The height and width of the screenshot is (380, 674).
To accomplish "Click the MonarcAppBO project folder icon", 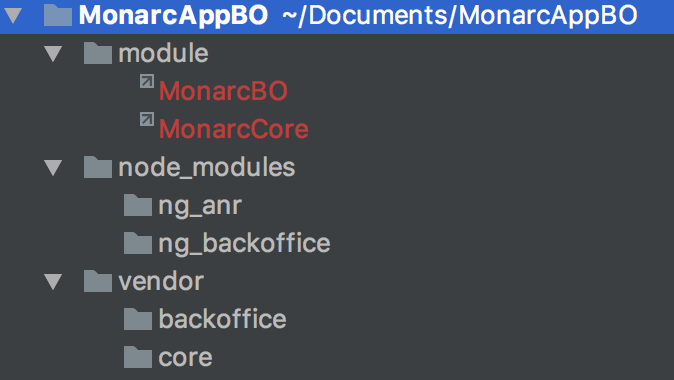I will [58, 15].
